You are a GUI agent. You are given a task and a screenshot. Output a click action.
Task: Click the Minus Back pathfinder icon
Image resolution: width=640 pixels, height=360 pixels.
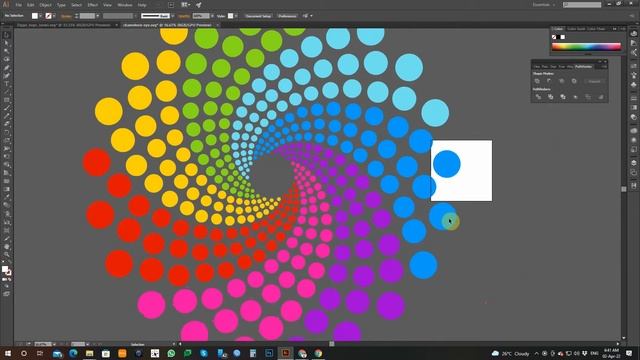[600, 97]
